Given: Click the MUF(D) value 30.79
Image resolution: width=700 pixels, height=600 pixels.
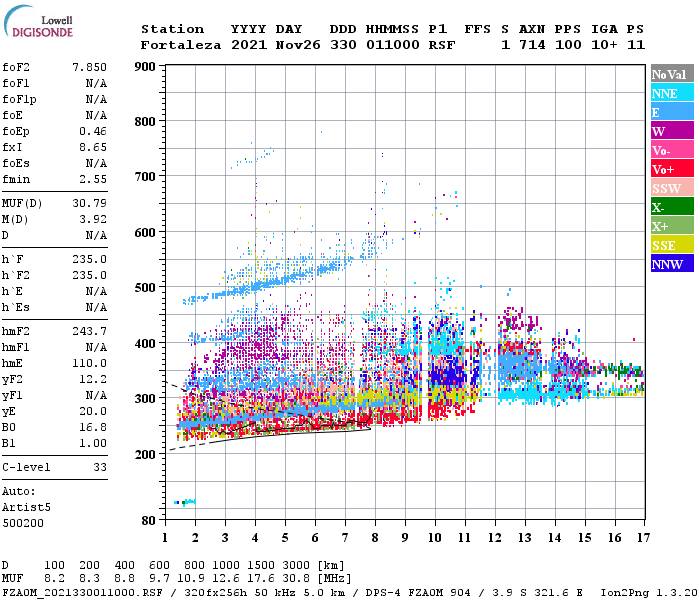Looking at the screenshot, I should (89, 204).
